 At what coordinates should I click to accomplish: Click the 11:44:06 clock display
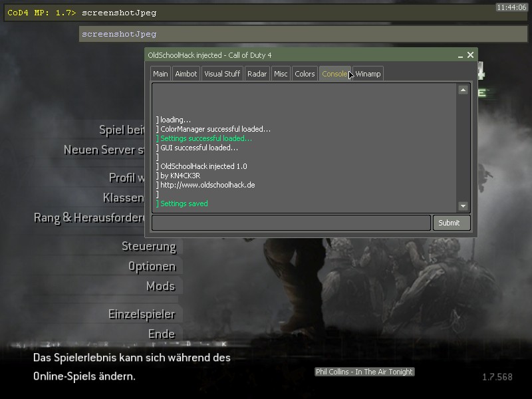pyautogui.click(x=511, y=7)
